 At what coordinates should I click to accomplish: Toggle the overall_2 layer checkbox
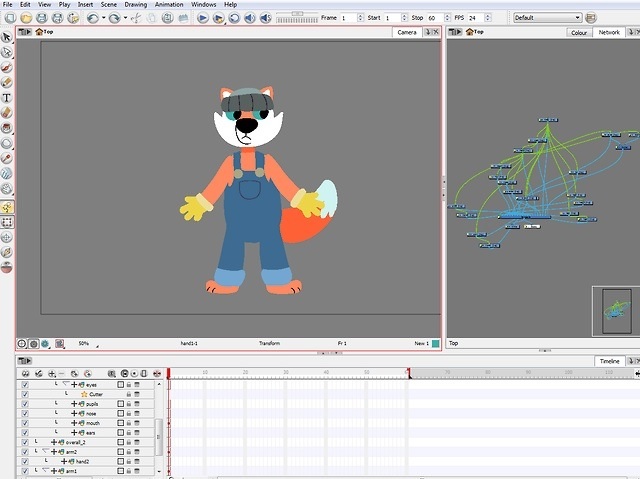click(x=25, y=442)
